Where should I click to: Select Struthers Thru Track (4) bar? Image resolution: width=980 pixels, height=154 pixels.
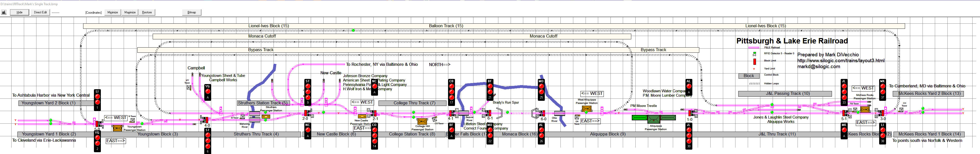click(256, 134)
